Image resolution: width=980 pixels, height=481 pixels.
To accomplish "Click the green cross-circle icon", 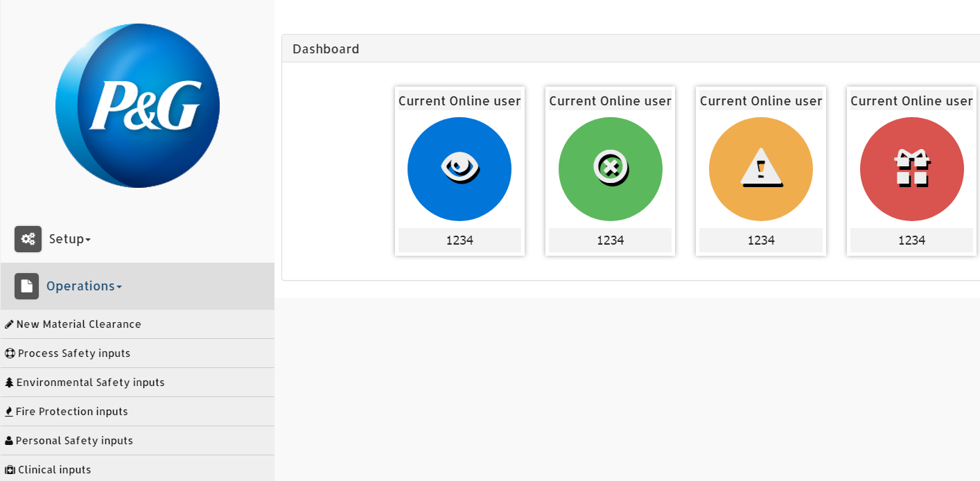I will coord(611,169).
